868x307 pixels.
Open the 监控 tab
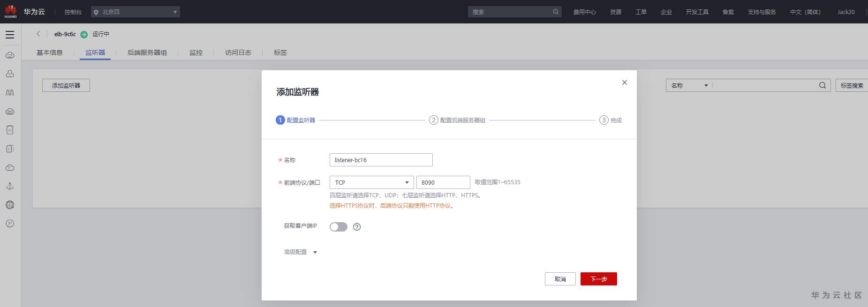pyautogui.click(x=196, y=52)
